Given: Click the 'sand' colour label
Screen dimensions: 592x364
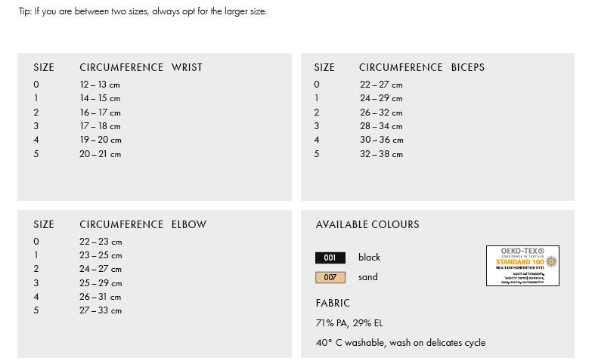Looking at the screenshot, I should click(x=367, y=277).
